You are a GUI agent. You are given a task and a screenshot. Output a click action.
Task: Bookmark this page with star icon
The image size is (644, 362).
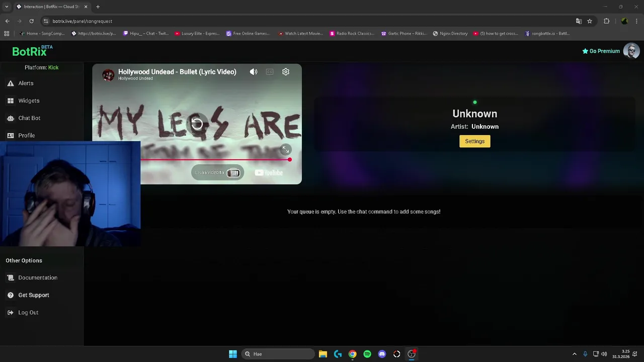590,21
